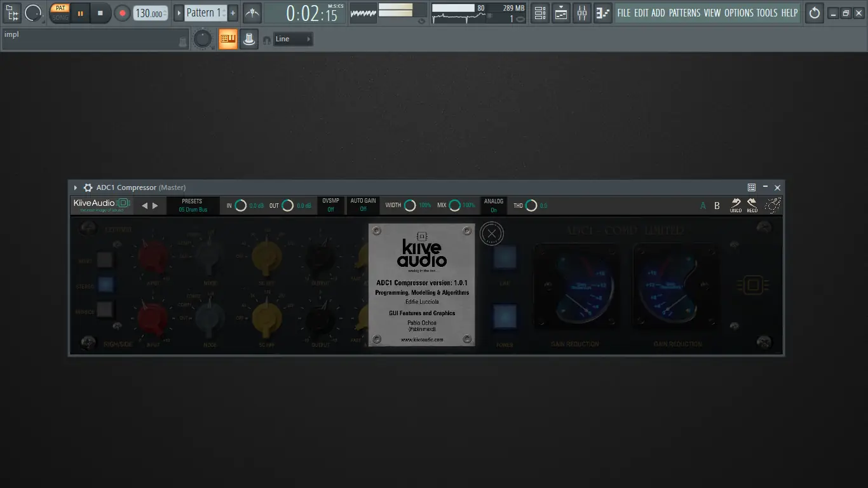Viewport: 868px width, 488px height.
Task: Toggle OVSMP oversampling
Action: click(330, 205)
